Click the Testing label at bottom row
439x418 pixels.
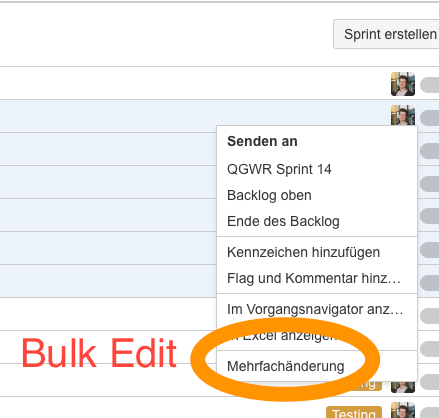(x=354, y=413)
